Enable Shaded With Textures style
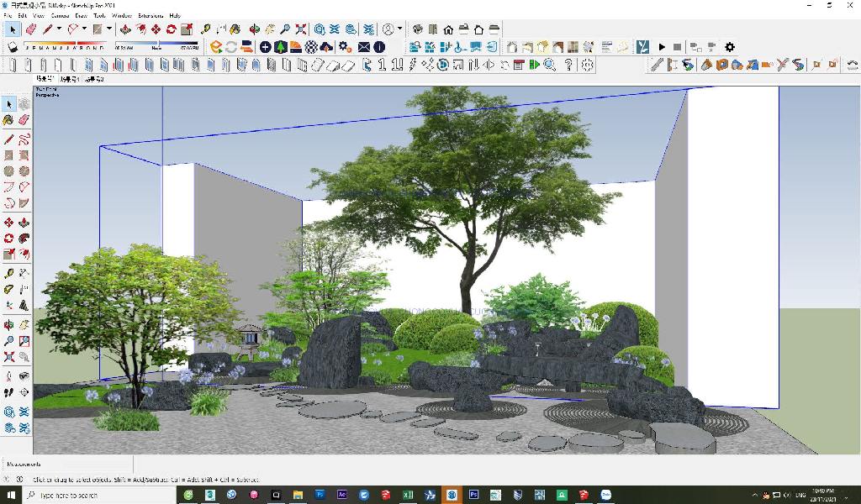 (x=574, y=47)
